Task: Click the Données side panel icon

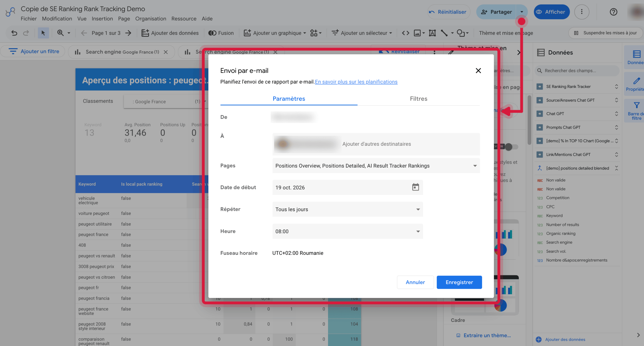Action: [636, 57]
